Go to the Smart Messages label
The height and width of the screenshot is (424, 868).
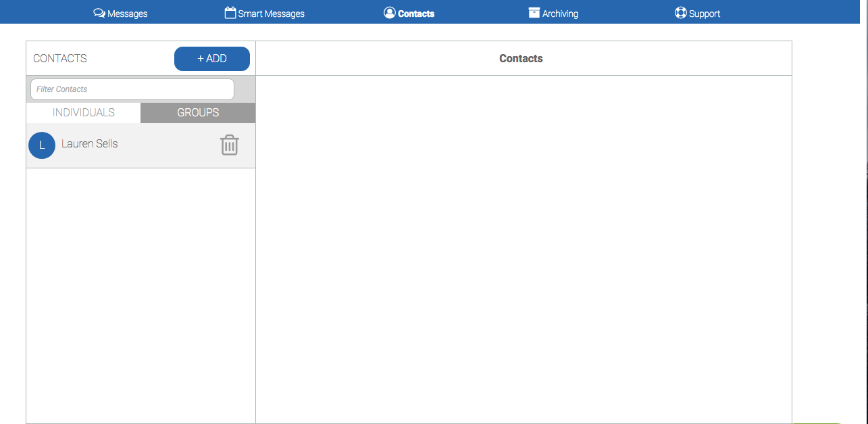point(271,14)
